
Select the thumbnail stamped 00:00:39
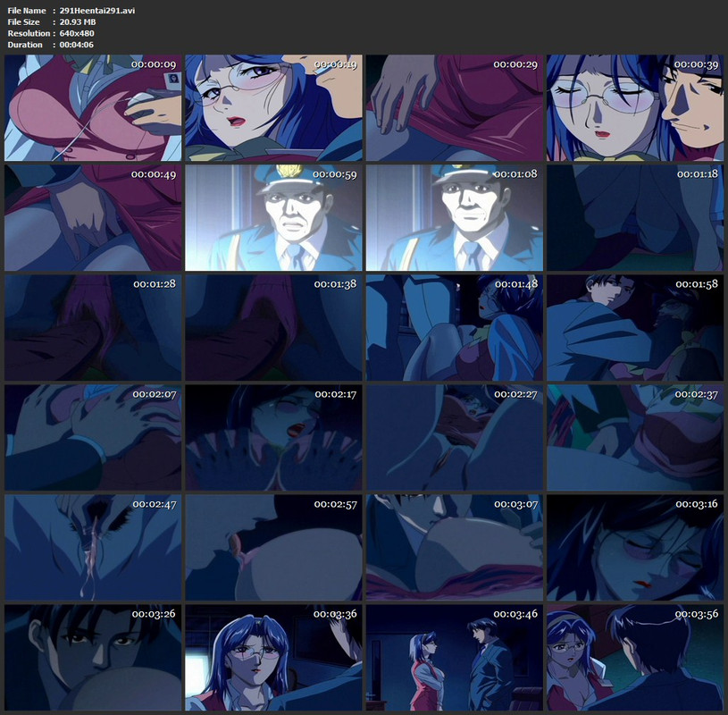635,108
